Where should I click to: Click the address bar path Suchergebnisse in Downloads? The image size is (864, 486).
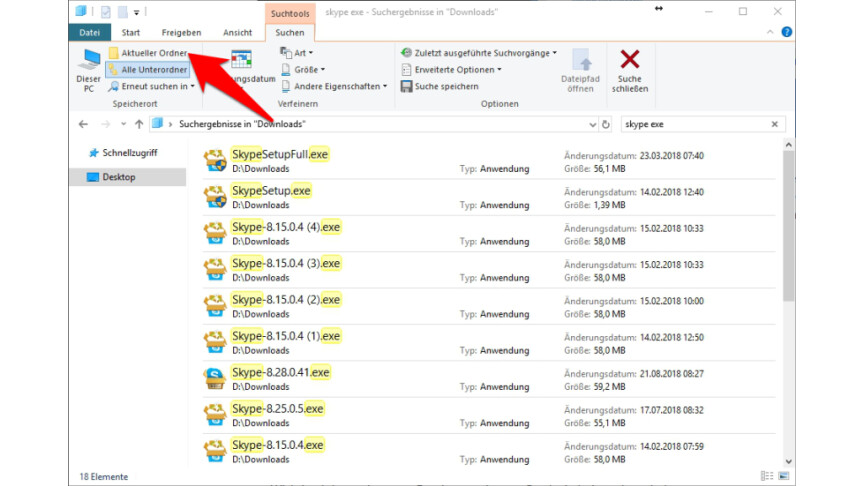(x=241, y=125)
